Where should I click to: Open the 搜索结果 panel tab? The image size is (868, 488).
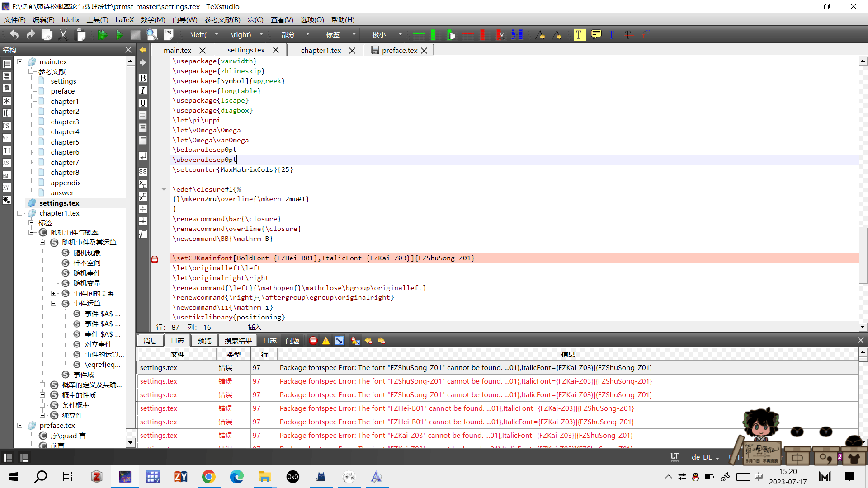pyautogui.click(x=238, y=341)
